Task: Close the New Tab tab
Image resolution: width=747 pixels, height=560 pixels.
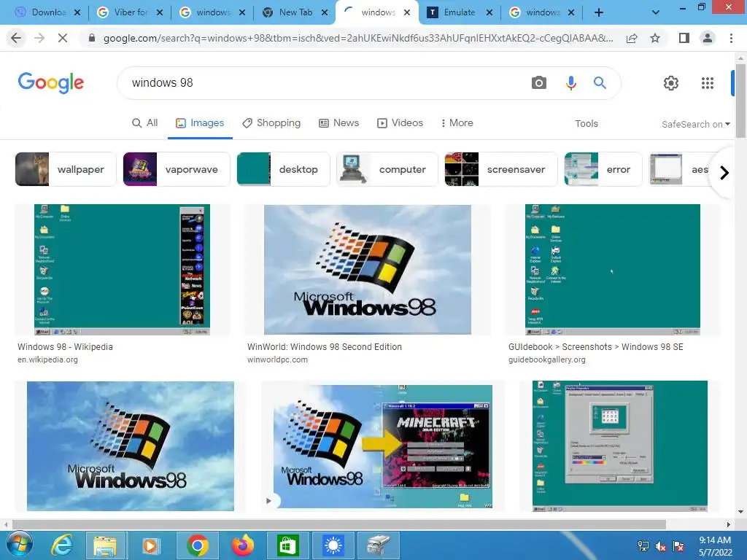Action: pos(325,12)
